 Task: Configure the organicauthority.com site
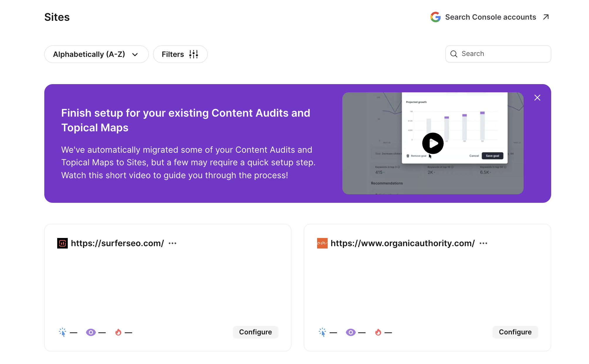515,332
